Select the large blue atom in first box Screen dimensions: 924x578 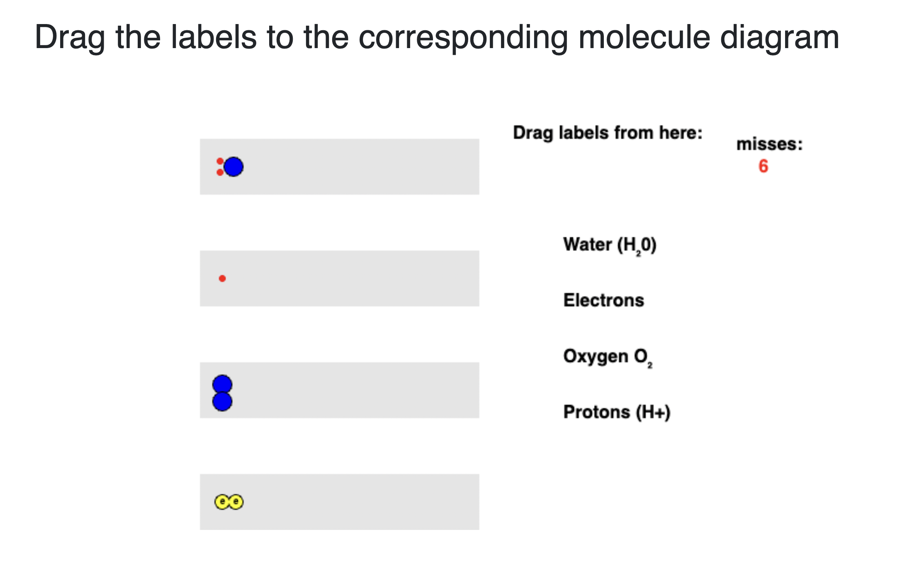(233, 167)
